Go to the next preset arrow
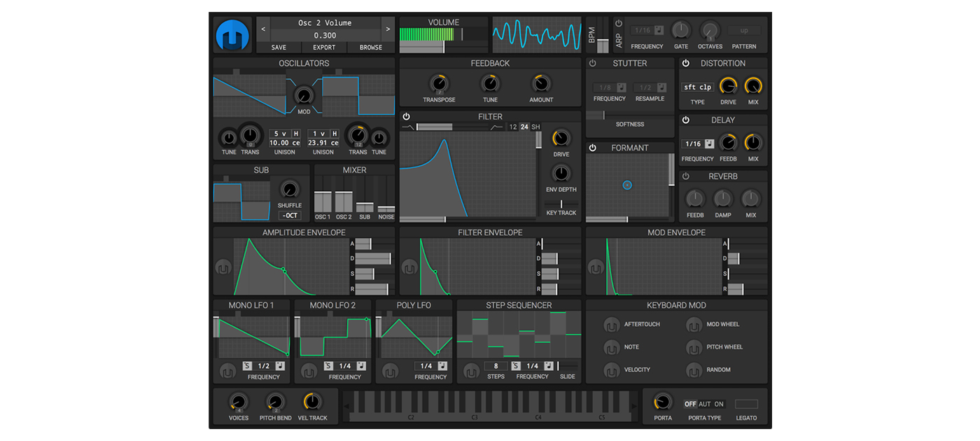This screenshot has height=441, width=980. [x=387, y=29]
